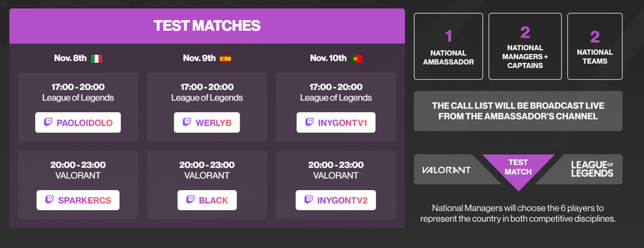Image resolution: width=644 pixels, height=248 pixels.
Task: Click the Spanish flag next to Nov. 9th
Action: coord(225,59)
